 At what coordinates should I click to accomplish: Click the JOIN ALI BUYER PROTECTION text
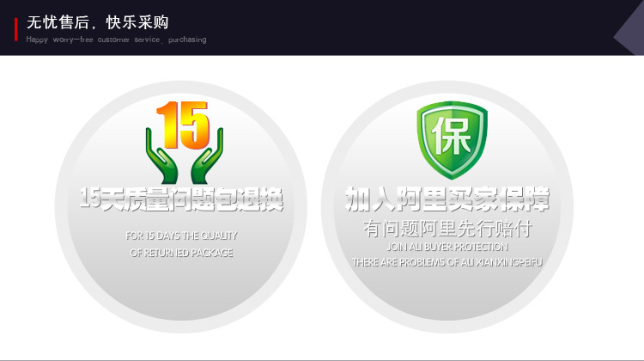tap(447, 247)
